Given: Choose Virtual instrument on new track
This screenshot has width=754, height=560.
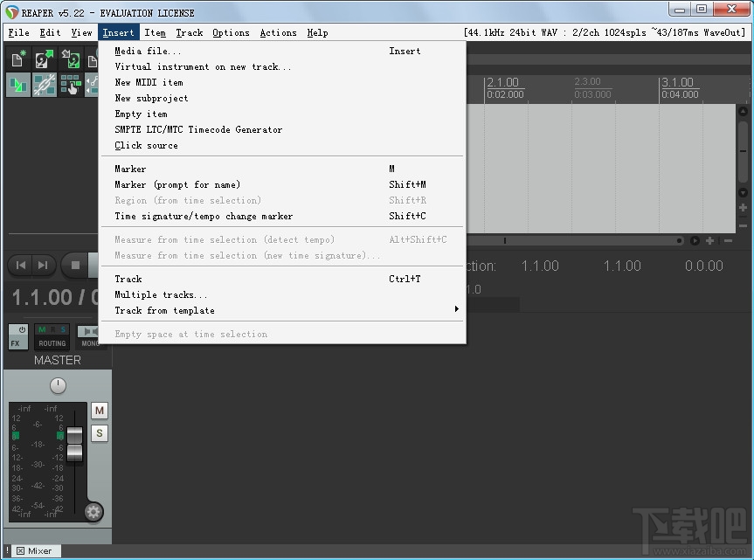Looking at the screenshot, I should [282, 66].
